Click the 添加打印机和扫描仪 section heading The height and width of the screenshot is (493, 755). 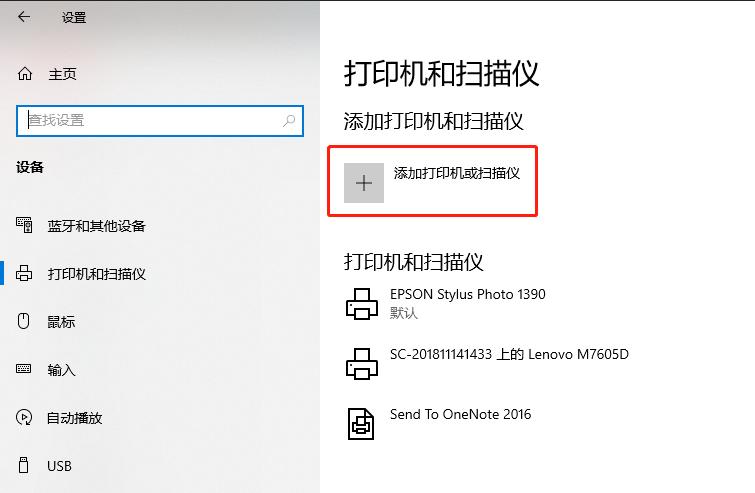433,121
